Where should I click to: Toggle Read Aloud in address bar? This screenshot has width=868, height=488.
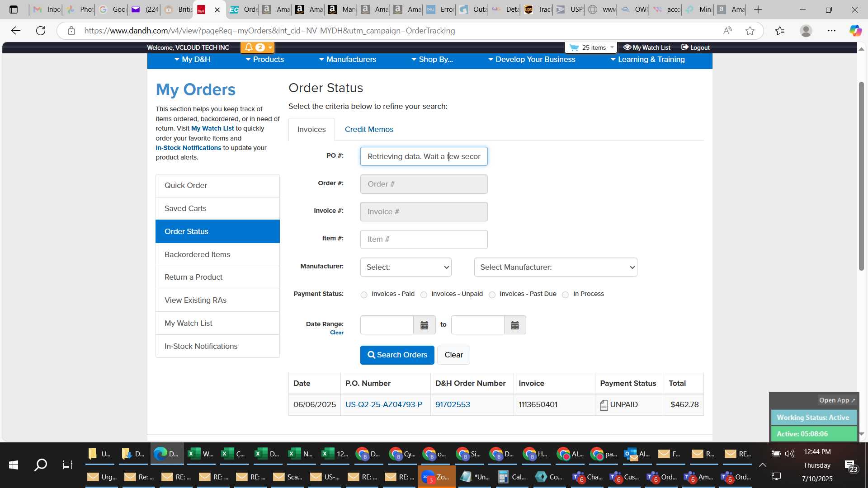[x=727, y=31]
